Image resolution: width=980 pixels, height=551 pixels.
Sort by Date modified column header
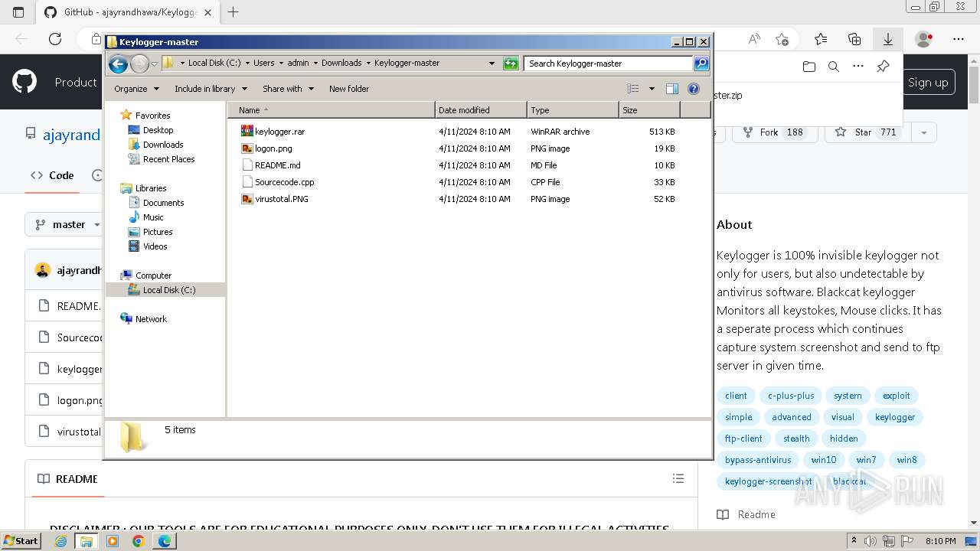pyautogui.click(x=481, y=110)
